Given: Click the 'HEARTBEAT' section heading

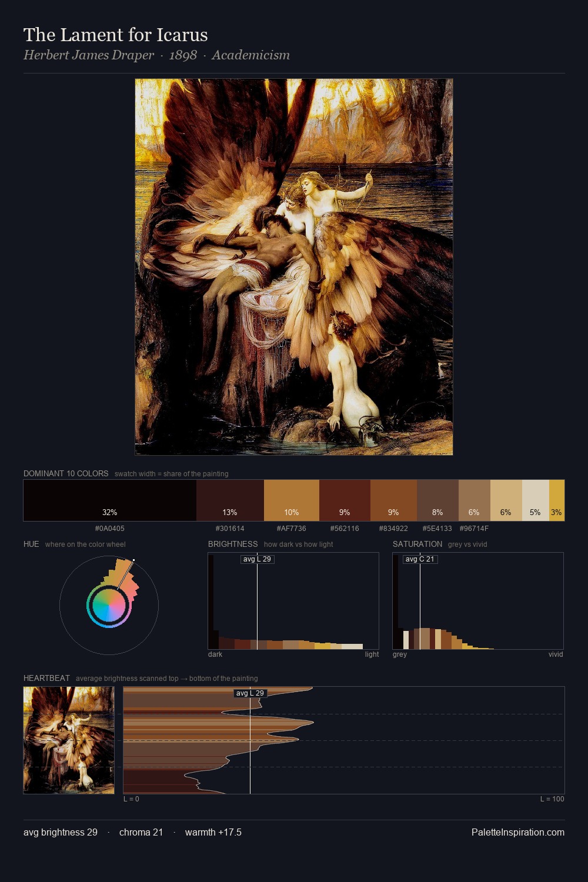Looking at the screenshot, I should pos(46,678).
